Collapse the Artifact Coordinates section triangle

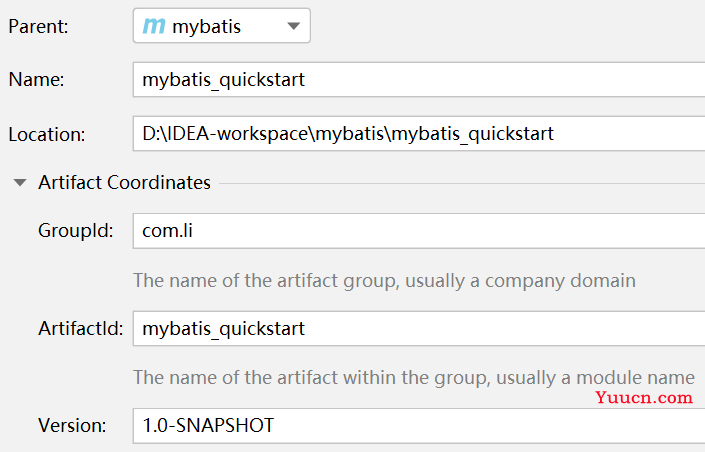click(x=20, y=183)
